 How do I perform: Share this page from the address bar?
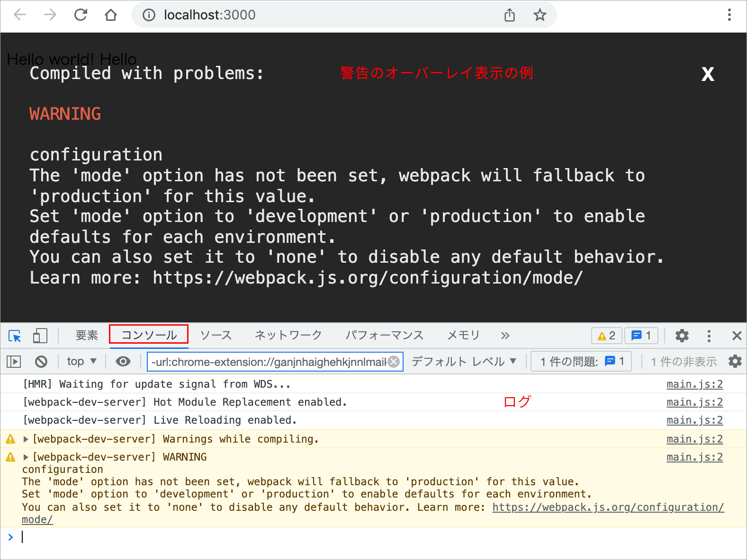[510, 15]
